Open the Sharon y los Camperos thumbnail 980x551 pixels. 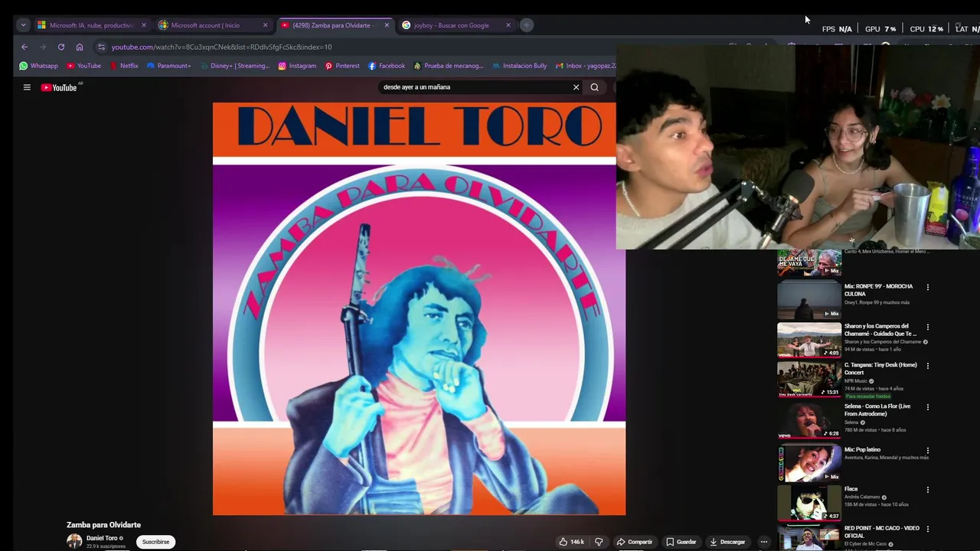tap(809, 339)
